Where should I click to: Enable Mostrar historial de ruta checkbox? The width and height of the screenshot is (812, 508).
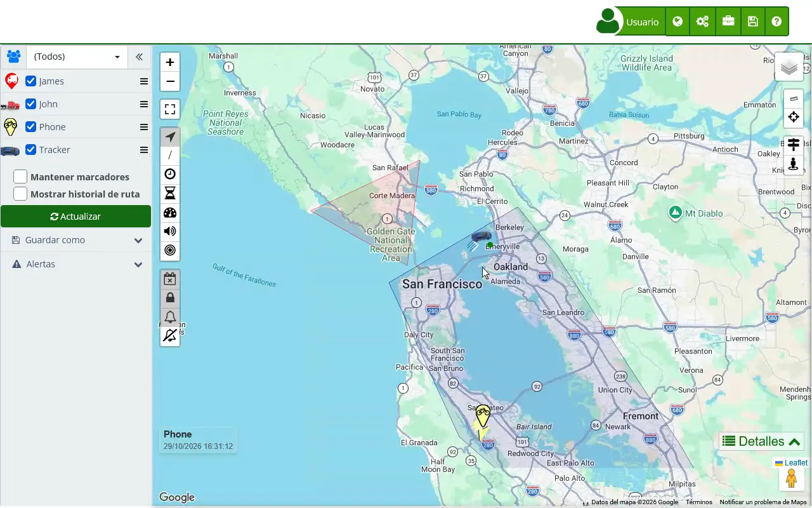coord(20,194)
